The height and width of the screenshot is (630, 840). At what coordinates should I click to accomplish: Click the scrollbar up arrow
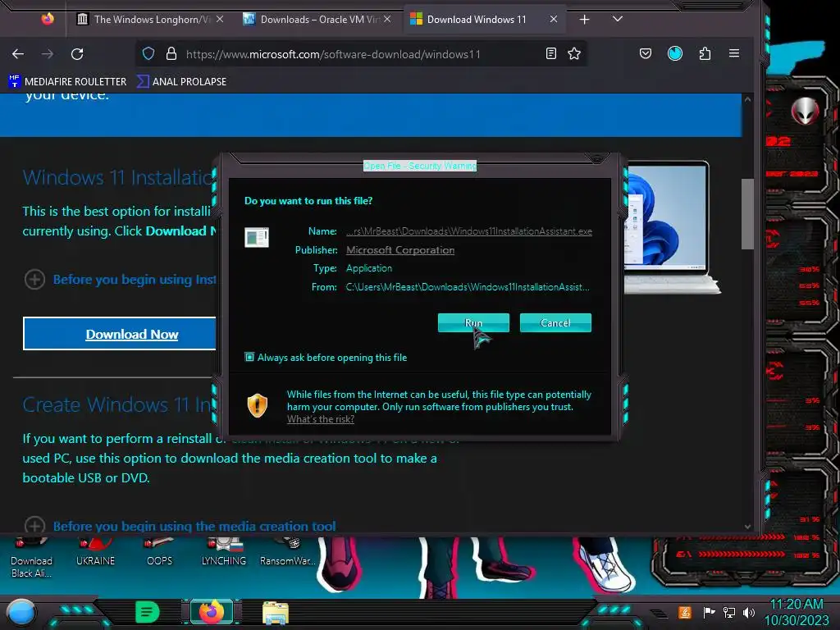pos(747,99)
